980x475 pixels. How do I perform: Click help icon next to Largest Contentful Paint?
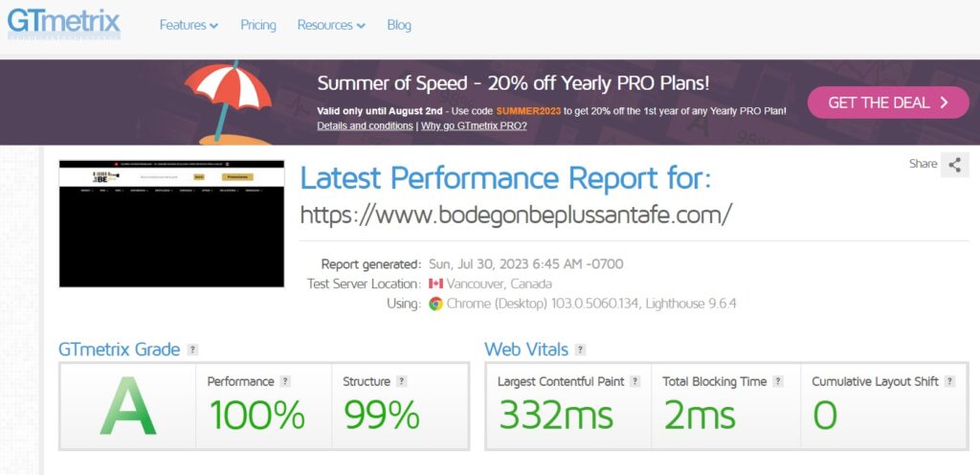click(x=635, y=381)
